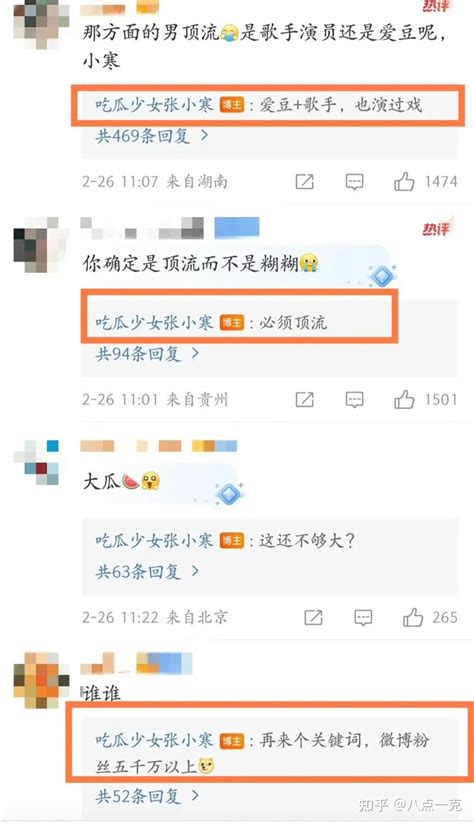Reply to the 11:07 comment via chat icon
This screenshot has height=824, width=474.
click(x=354, y=182)
